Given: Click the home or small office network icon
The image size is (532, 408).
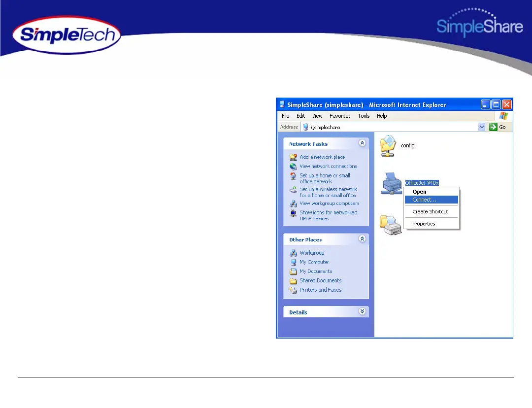Looking at the screenshot, I should [293, 176].
